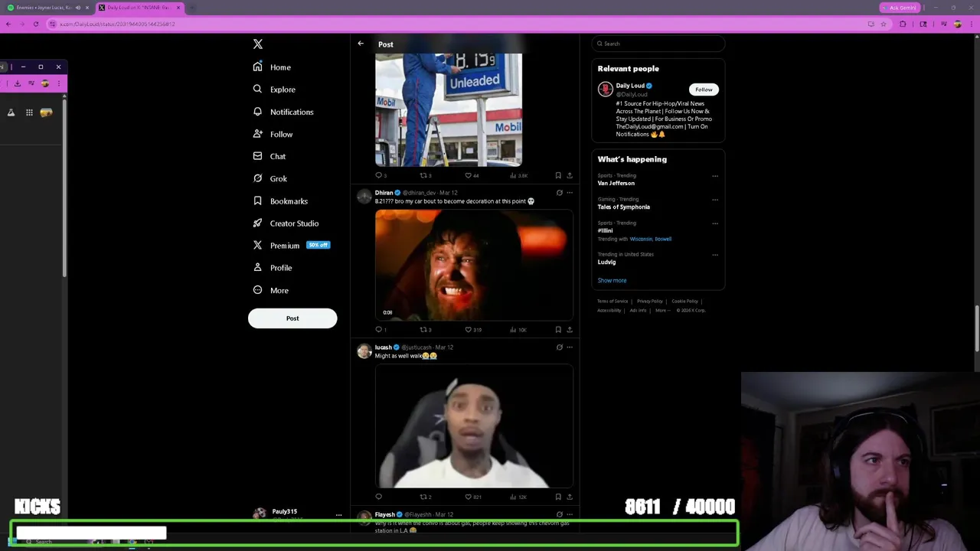Open more options on Flayesh's post
Viewport: 980px width, 551px height.
pos(569,515)
